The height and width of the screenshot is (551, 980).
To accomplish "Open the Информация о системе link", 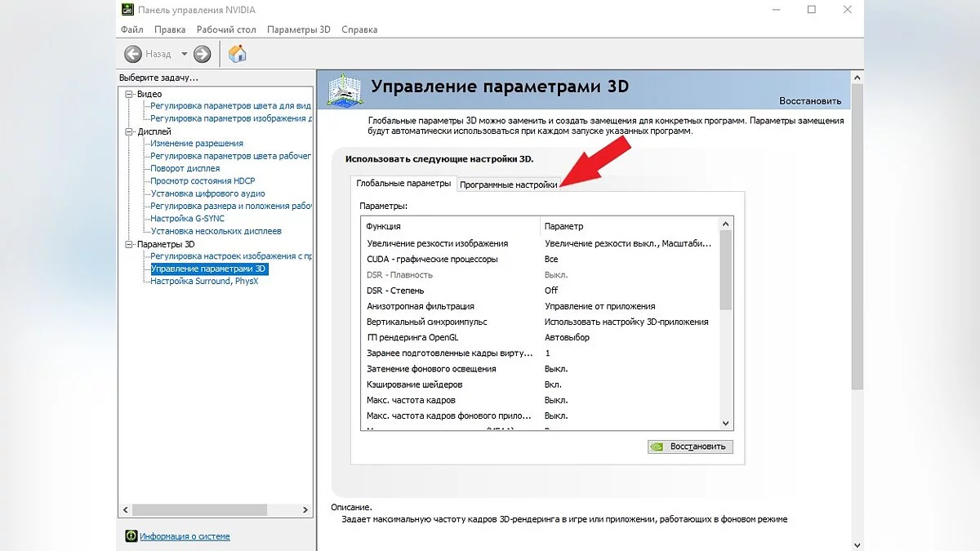I will click(x=185, y=536).
